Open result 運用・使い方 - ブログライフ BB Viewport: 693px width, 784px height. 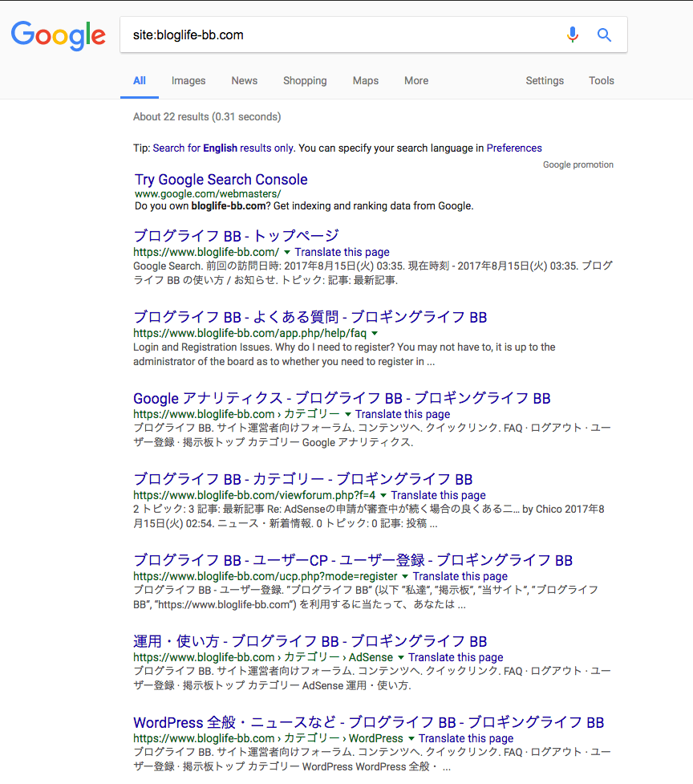click(310, 641)
